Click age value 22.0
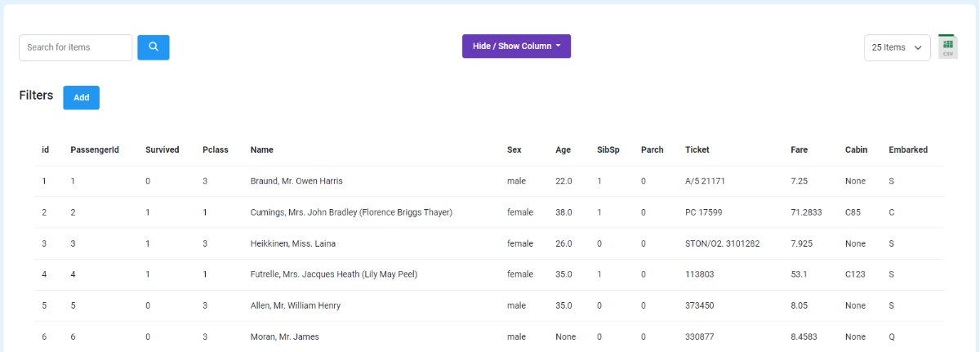 [563, 180]
